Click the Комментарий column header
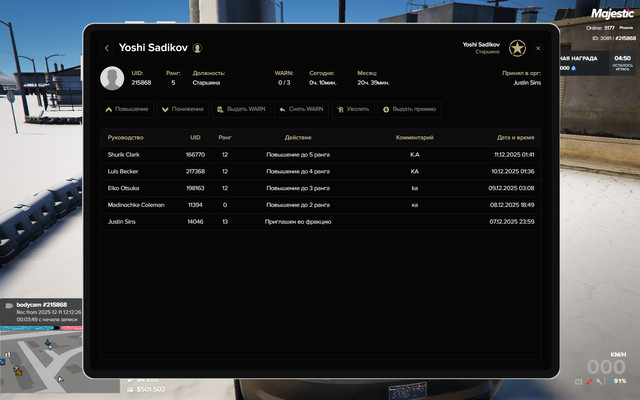This screenshot has width=640, height=400. [x=415, y=138]
